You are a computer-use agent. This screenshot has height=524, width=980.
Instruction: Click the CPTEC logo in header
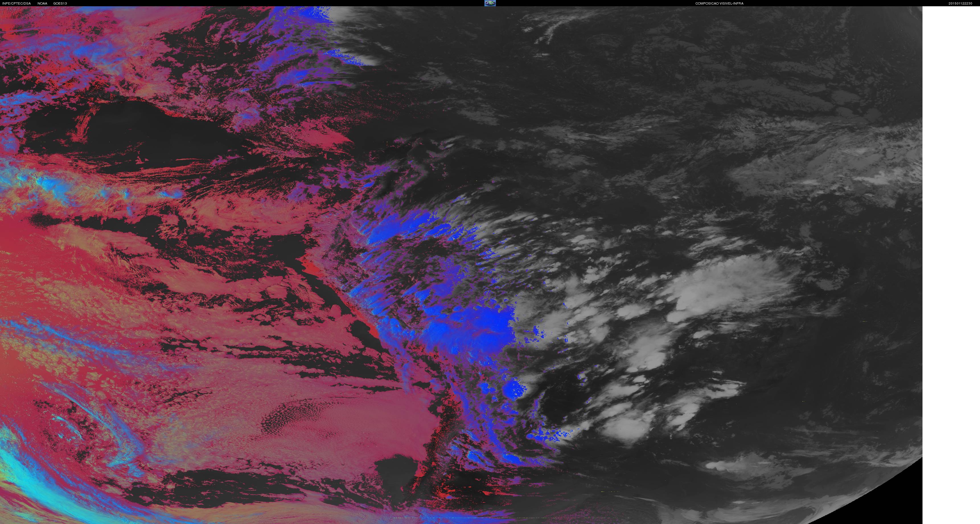490,3
